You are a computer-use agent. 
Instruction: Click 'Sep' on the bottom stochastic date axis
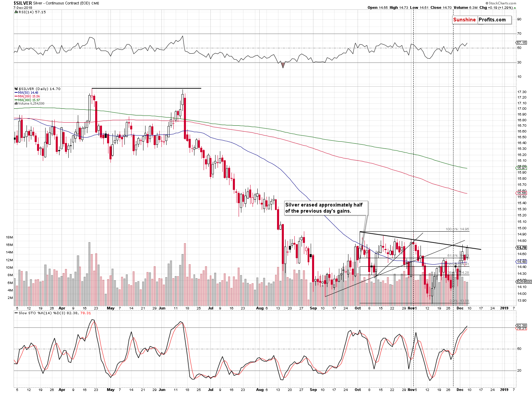tap(313, 390)
